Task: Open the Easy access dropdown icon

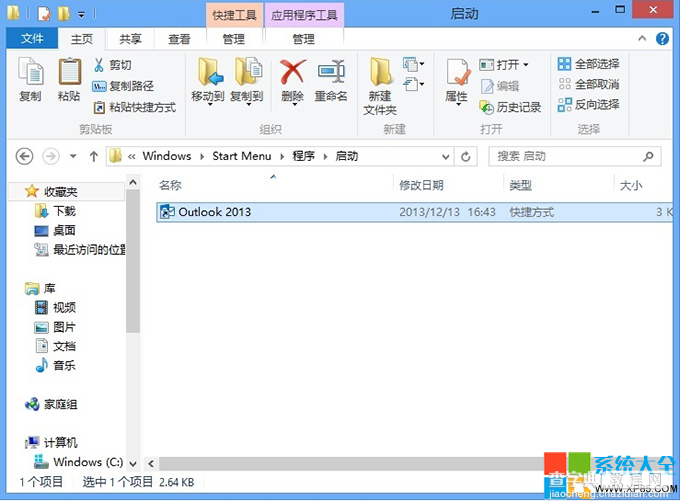Action: [x=414, y=83]
